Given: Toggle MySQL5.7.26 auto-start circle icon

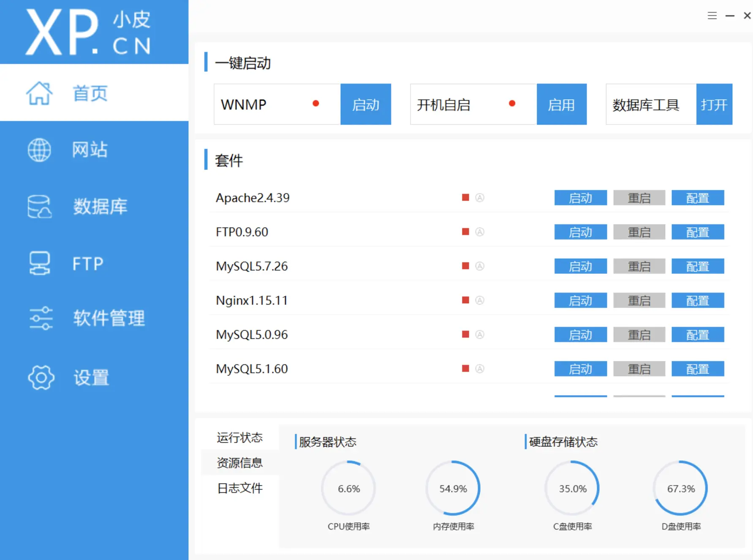Looking at the screenshot, I should click(x=480, y=266).
